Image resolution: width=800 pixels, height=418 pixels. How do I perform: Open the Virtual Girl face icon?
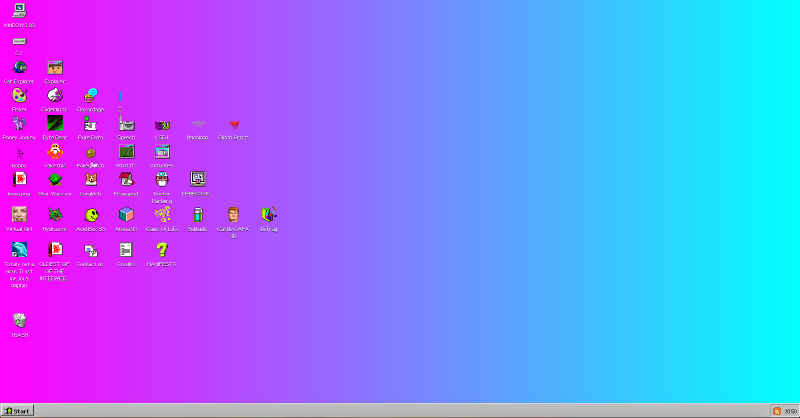(19, 215)
